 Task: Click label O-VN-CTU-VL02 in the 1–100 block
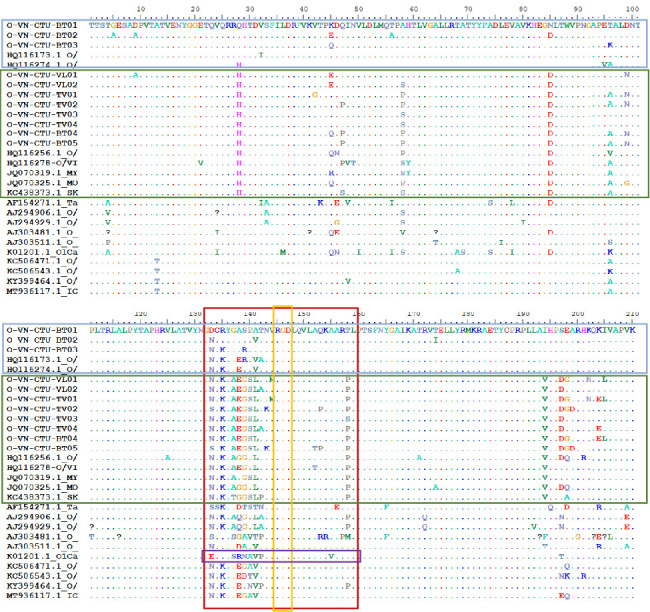click(x=42, y=85)
